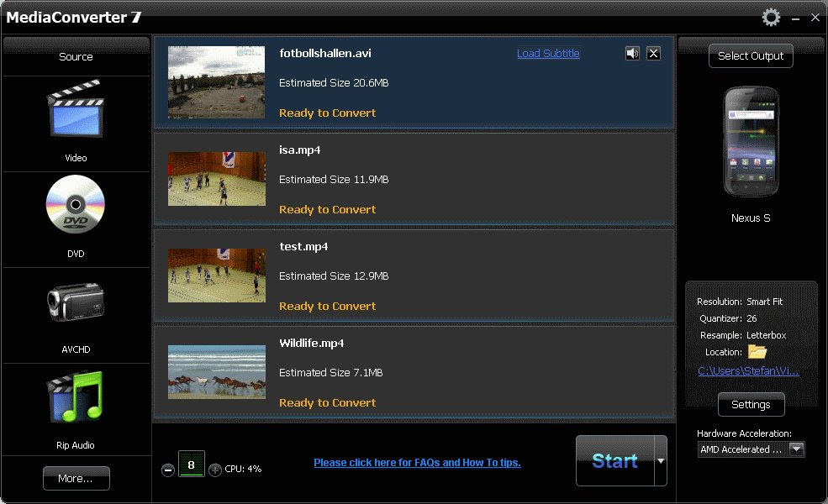Click the Quantizer: 26 setting text
Viewport: 828px width, 504px height.
coord(728,318)
